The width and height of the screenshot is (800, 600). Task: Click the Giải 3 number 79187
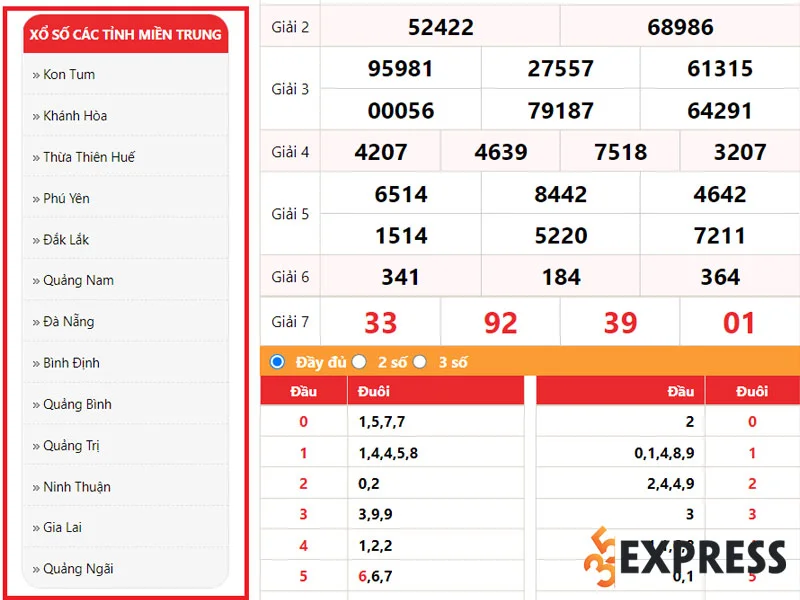pos(561,111)
